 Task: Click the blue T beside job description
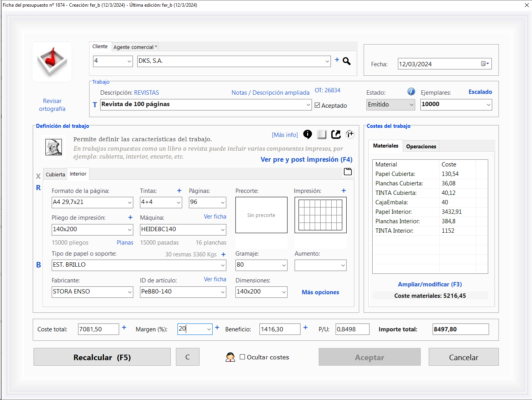[95, 105]
